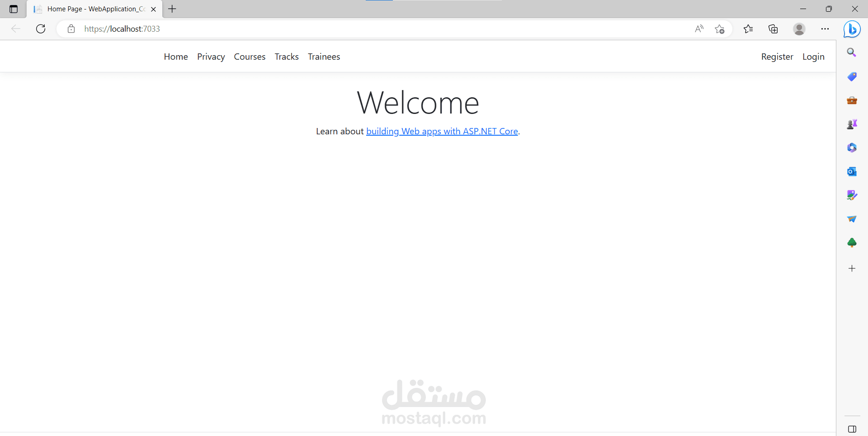This screenshot has height=436, width=868.
Task: Open the Trainees nav link
Action: [324, 57]
